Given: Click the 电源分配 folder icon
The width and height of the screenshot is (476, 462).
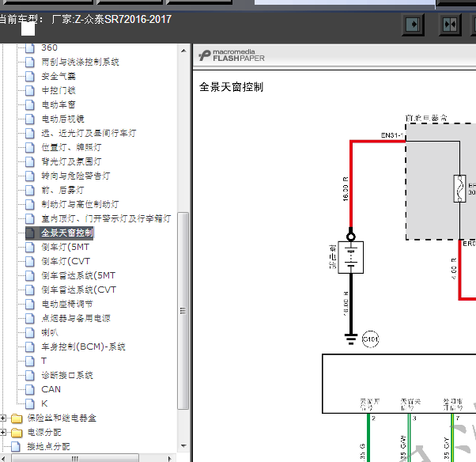Looking at the screenshot, I should point(17,433).
